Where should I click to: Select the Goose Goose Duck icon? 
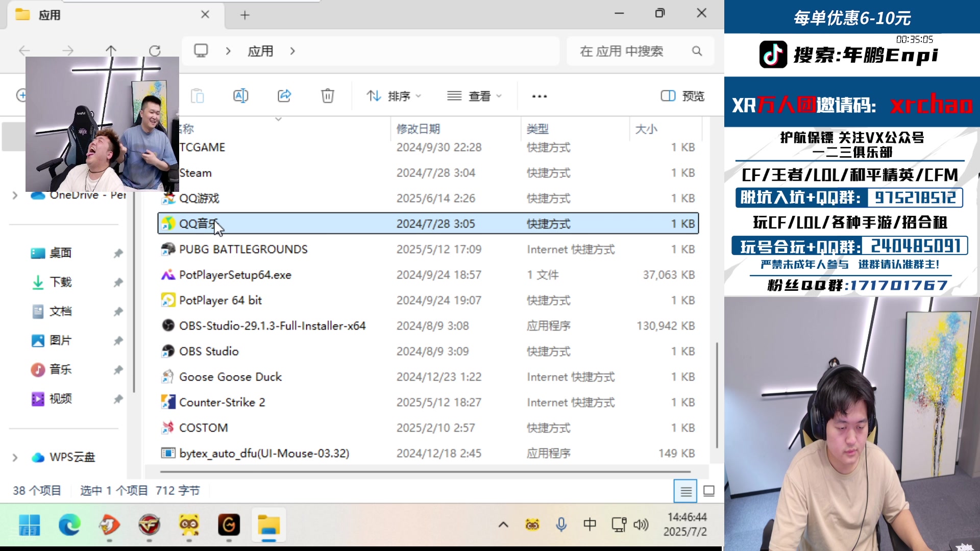click(x=168, y=377)
